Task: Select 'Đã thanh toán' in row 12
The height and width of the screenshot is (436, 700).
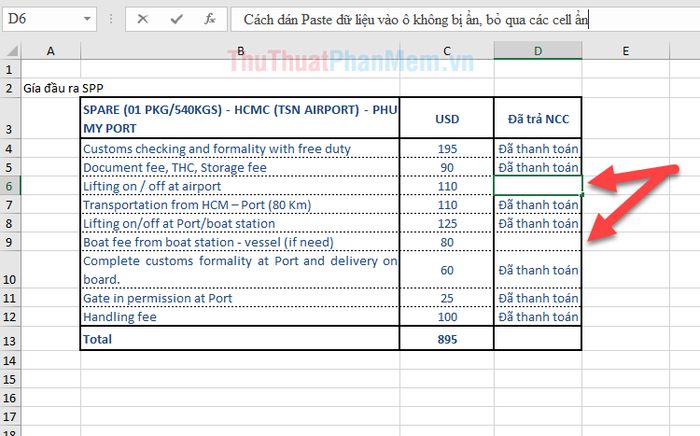Action: click(x=538, y=317)
